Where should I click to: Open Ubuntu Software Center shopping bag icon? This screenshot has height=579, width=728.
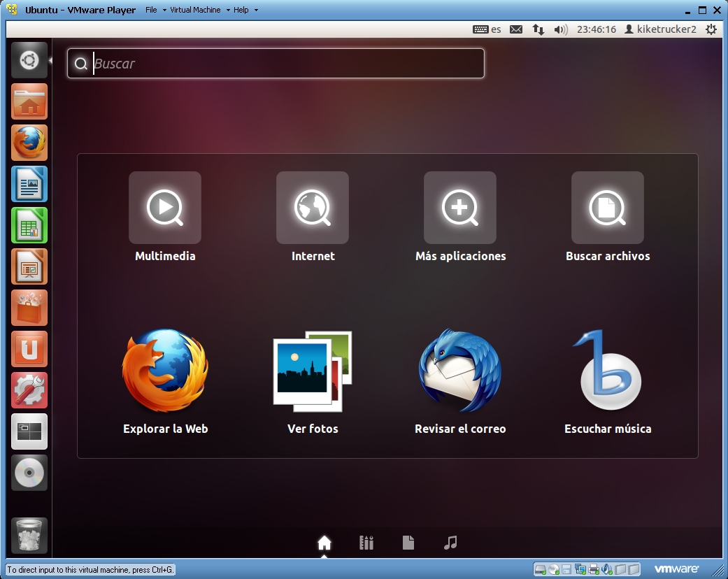[29, 308]
